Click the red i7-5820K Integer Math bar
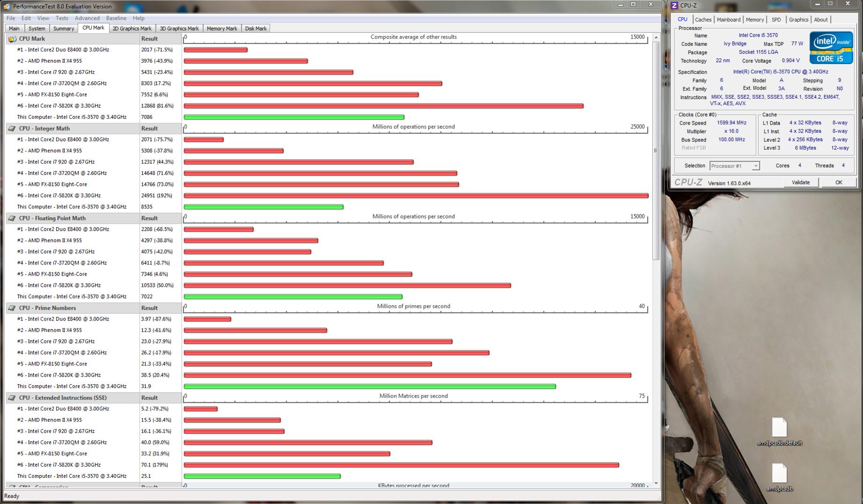 pyautogui.click(x=416, y=196)
